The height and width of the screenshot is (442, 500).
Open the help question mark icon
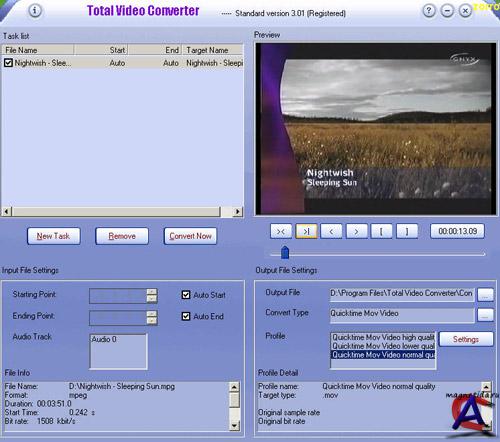tap(429, 11)
